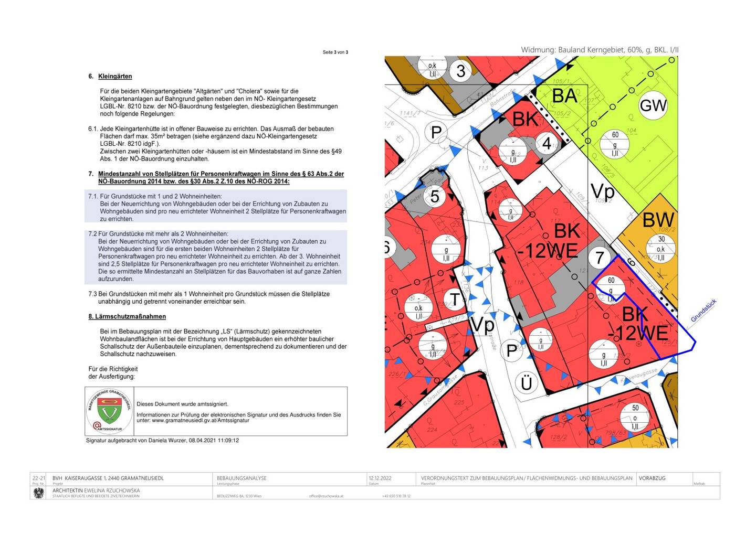The height and width of the screenshot is (534, 756).
Task: Click the phone number +43 650 510 78 12
Action: click(x=396, y=496)
